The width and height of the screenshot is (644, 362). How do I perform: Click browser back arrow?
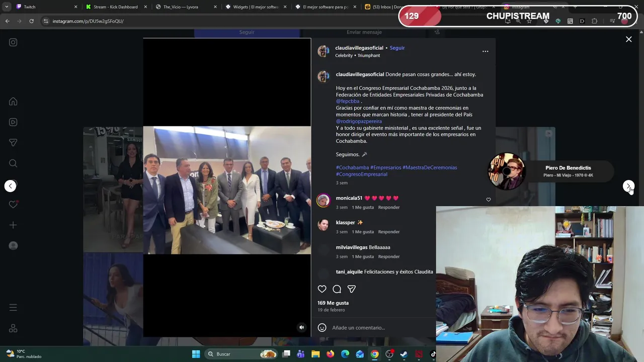pyautogui.click(x=7, y=21)
